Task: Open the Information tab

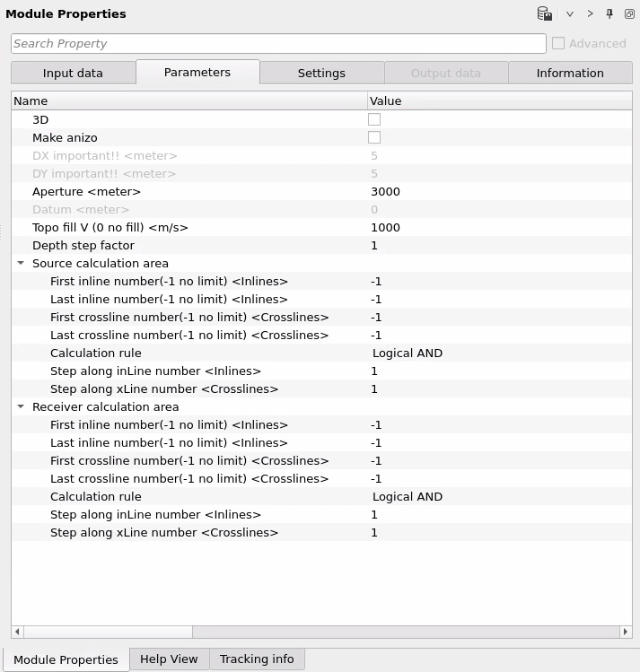Action: coord(570,73)
